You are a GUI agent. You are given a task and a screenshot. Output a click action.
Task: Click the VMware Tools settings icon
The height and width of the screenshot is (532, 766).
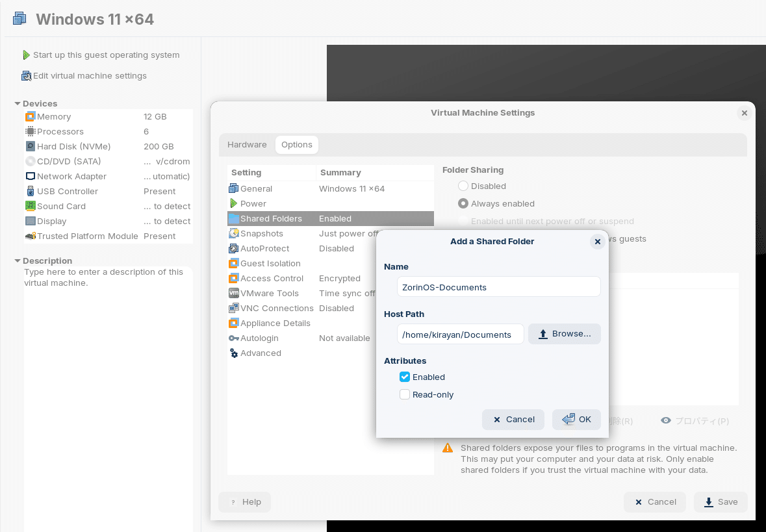tap(233, 293)
